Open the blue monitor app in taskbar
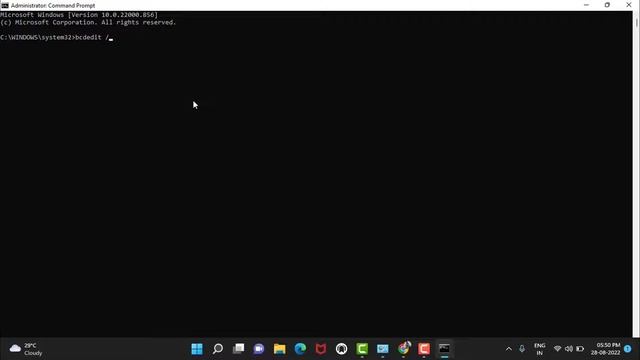 (383, 349)
